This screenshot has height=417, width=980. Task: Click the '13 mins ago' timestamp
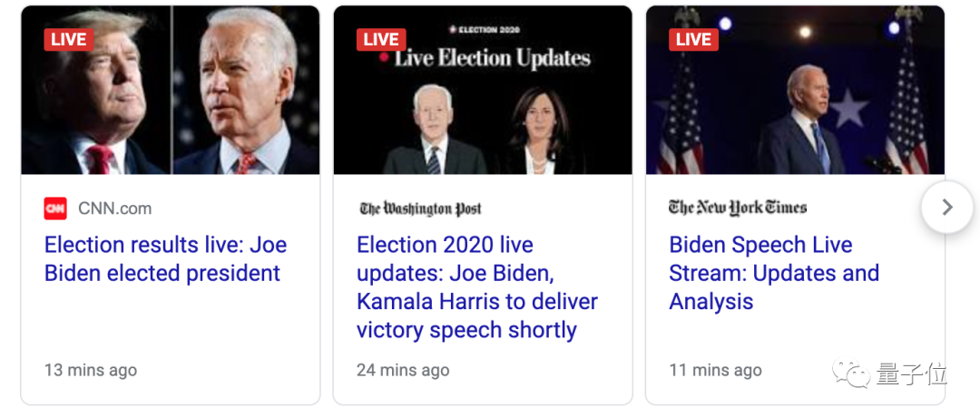point(91,370)
